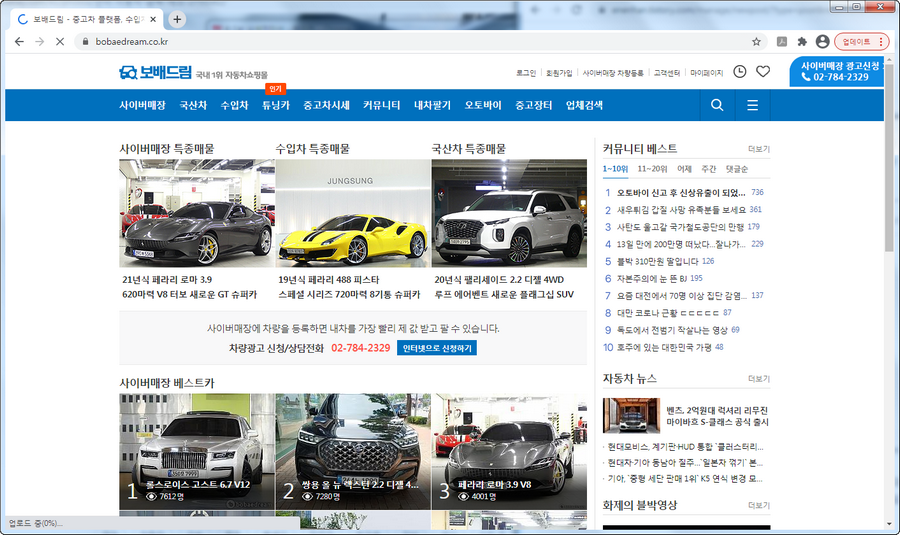This screenshot has width=900, height=535.
Task: Open post 대만 코로나 근황
Action: 668,313
